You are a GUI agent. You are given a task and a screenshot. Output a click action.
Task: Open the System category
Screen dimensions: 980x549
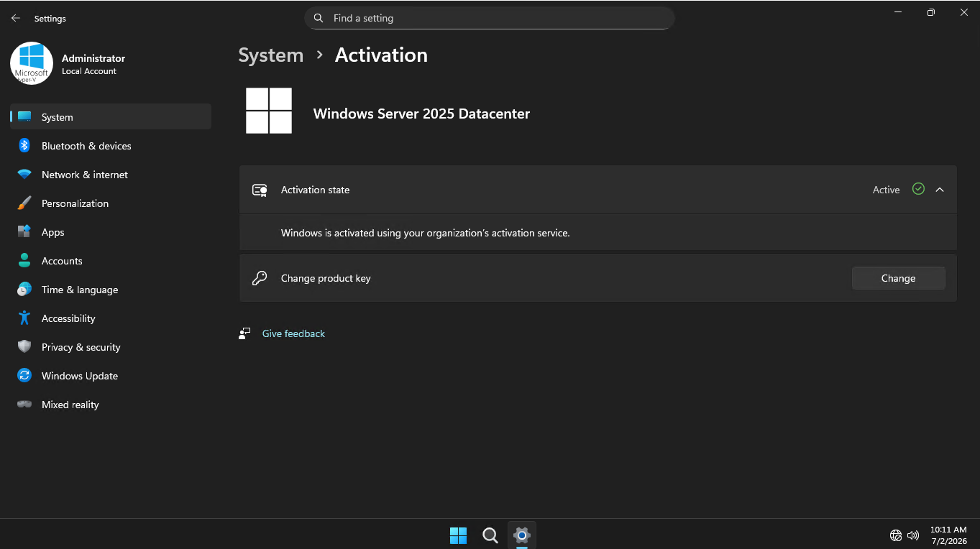click(111, 116)
